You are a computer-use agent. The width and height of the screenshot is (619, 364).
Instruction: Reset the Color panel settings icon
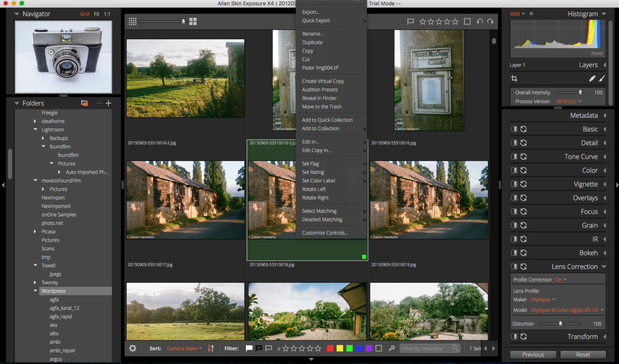coord(523,170)
